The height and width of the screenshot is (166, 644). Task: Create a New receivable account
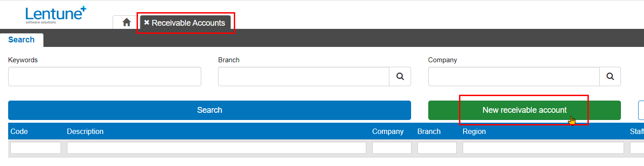click(x=525, y=110)
